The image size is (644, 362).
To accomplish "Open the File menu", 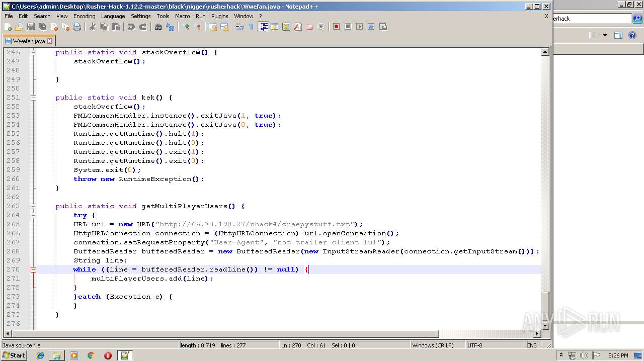I will click(9, 16).
